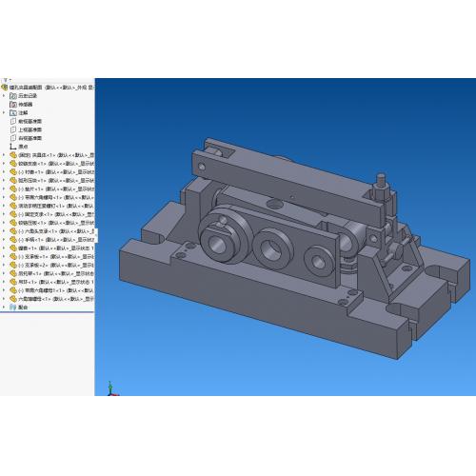Expand the (-) 衬套<1> component
476x476 pixels.
(4, 172)
